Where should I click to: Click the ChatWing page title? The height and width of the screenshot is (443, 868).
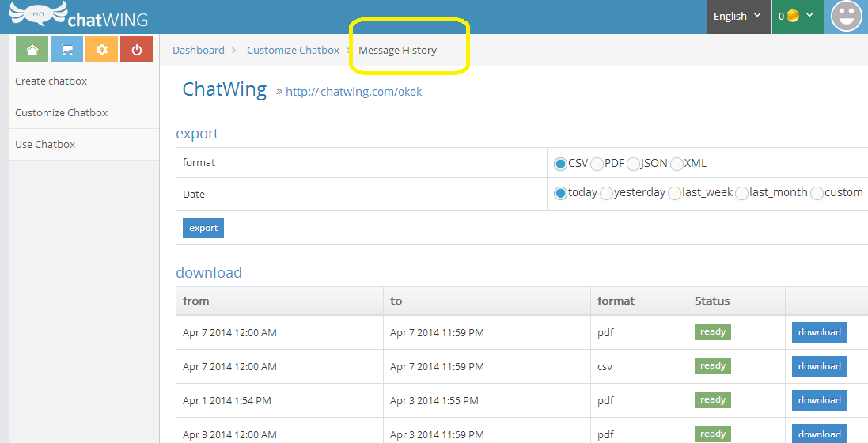(225, 89)
